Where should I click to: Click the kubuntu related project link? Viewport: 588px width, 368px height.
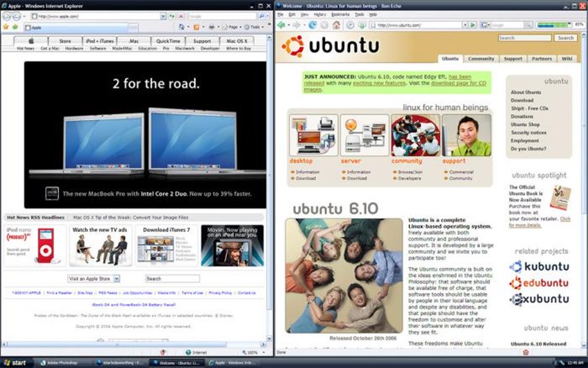click(x=539, y=266)
